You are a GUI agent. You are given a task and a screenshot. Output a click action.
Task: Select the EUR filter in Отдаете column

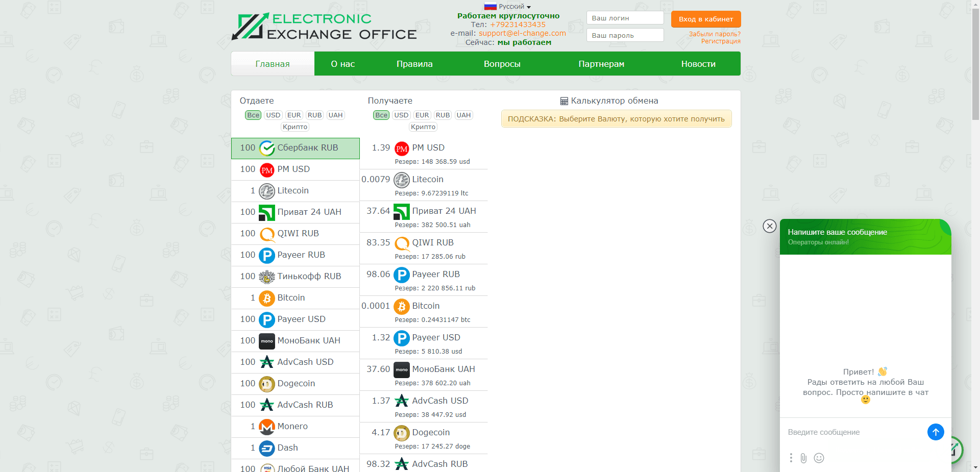294,115
